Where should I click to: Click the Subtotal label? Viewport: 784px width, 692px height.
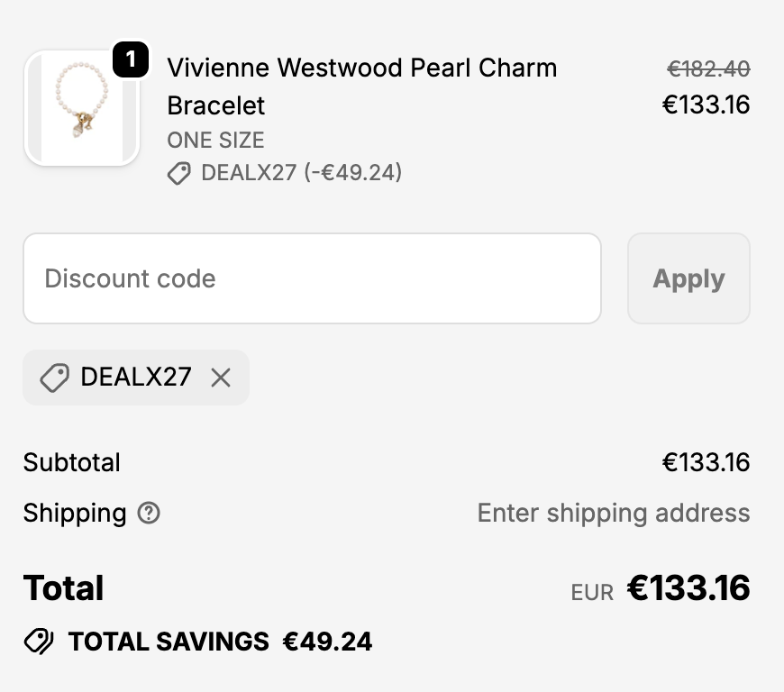pos(72,463)
